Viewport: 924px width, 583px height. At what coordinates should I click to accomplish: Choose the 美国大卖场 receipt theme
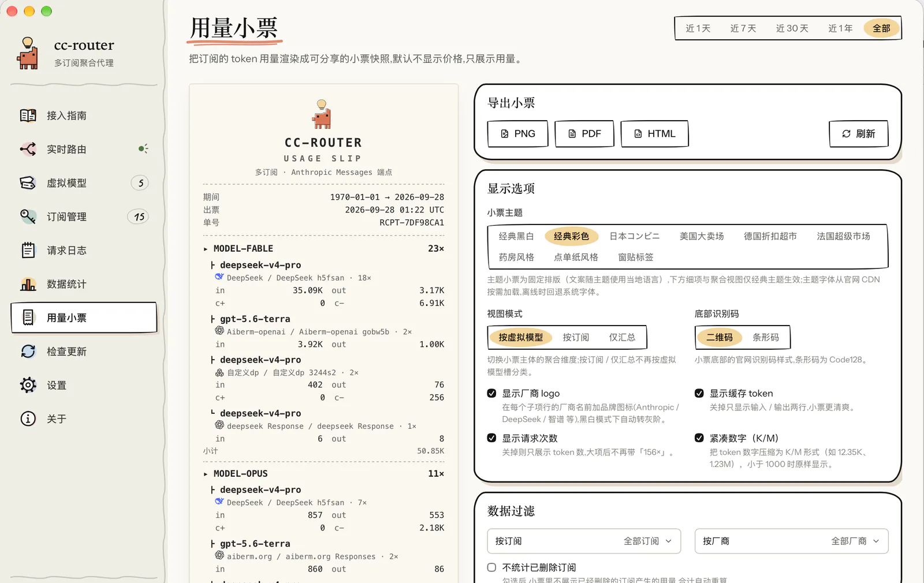tap(702, 236)
